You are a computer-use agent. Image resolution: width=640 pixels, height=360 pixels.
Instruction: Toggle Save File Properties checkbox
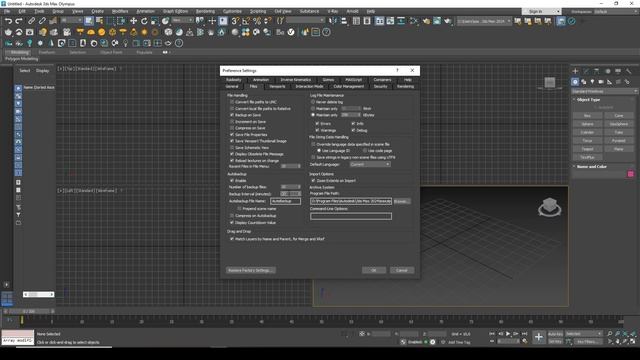click(x=232, y=135)
